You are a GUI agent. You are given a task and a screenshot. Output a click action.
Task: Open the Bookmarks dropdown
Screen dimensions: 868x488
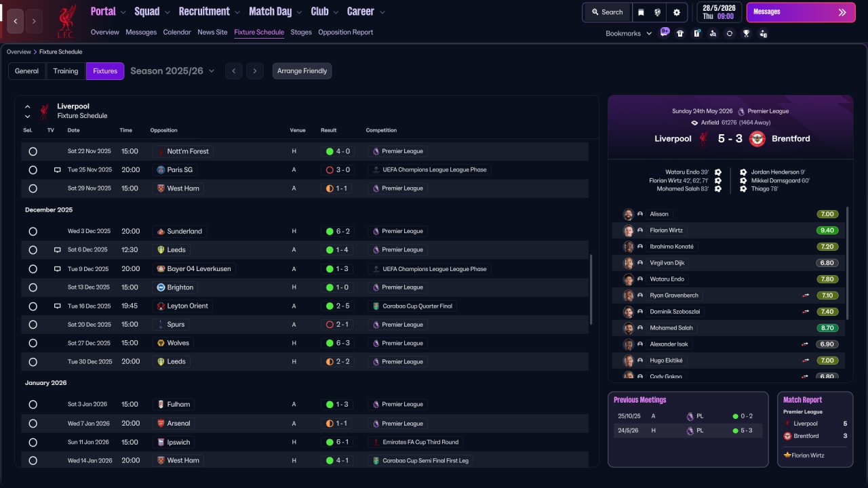click(629, 33)
